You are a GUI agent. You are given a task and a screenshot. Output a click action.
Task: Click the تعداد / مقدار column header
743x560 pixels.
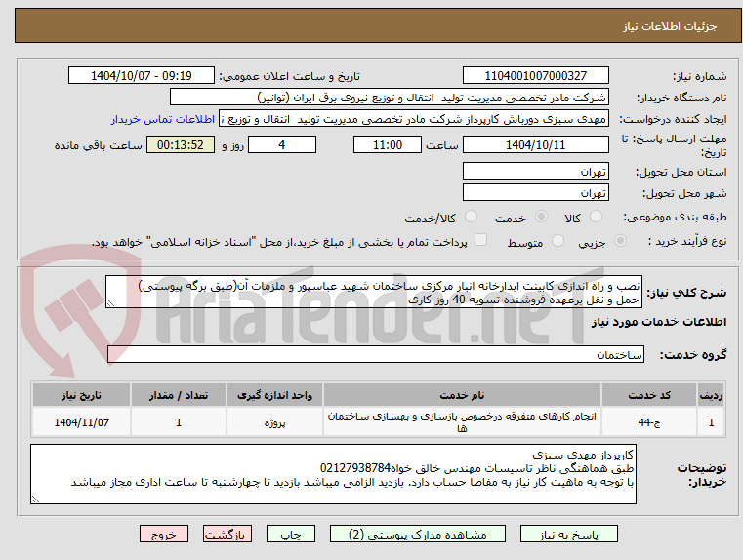(x=179, y=395)
